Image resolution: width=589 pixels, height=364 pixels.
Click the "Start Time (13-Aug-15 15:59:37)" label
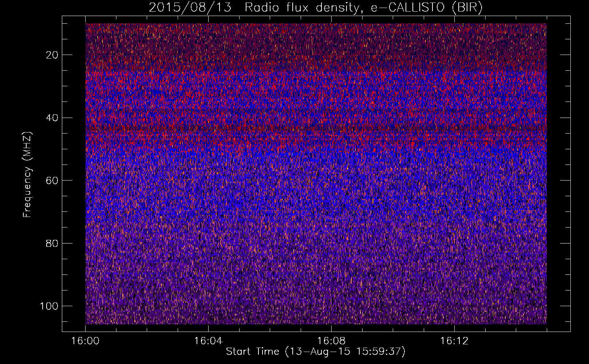(x=316, y=352)
